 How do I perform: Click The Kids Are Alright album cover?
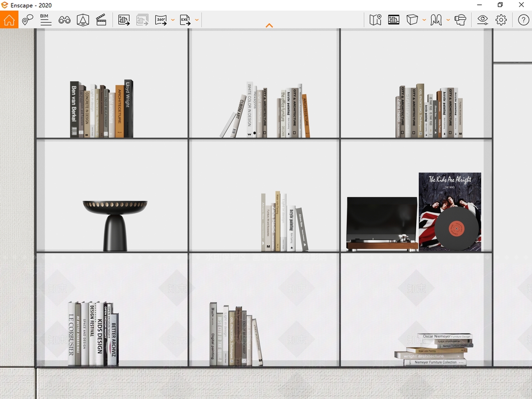450,211
